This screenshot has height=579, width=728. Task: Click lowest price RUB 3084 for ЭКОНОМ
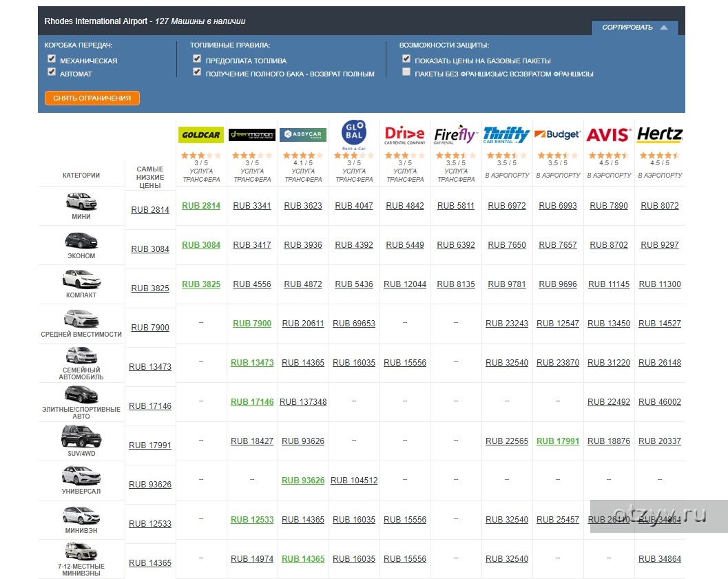150,249
